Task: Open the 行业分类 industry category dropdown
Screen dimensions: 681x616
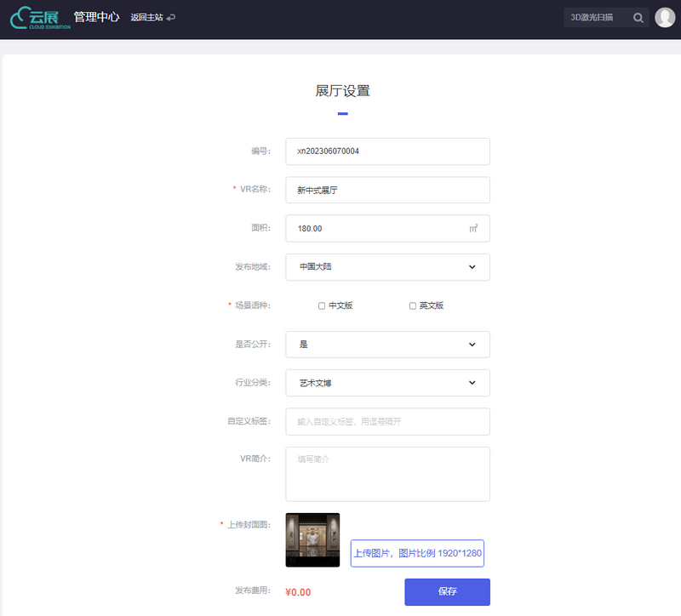Action: pyautogui.click(x=387, y=383)
